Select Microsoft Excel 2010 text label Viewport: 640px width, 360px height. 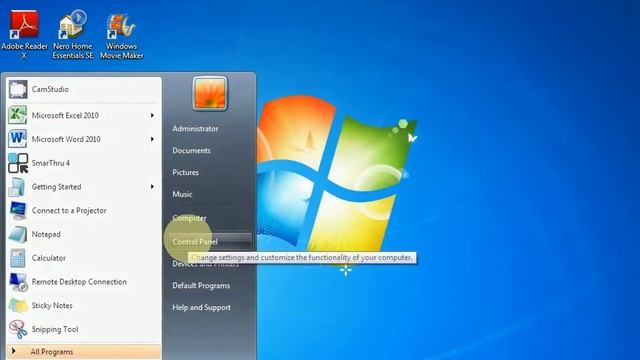[65, 116]
